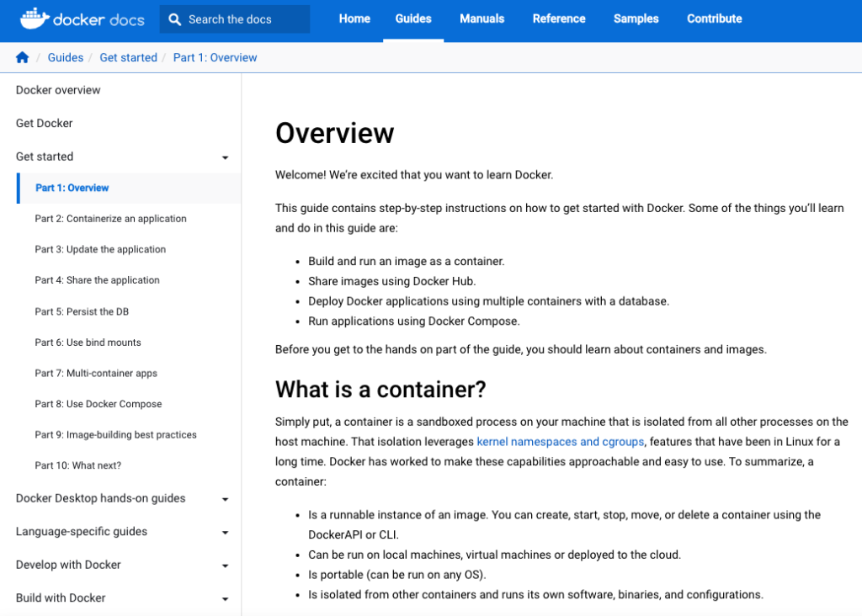Viewport: 862px width, 616px height.
Task: Click Build with Docker label
Action: pyautogui.click(x=61, y=597)
